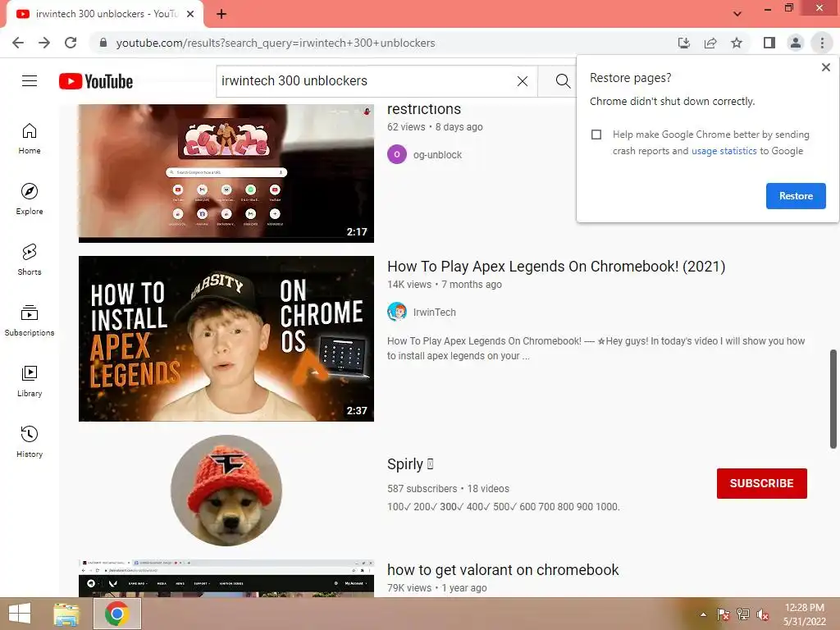Go forward with the browser forward arrow
The width and height of the screenshot is (840, 630).
(x=44, y=43)
